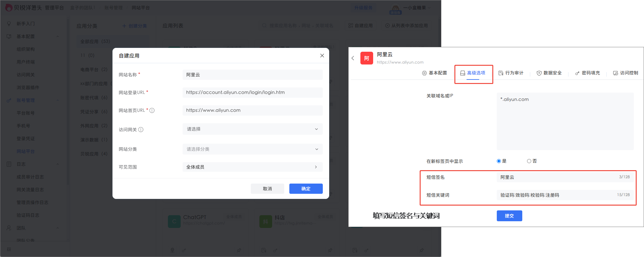Open 用户终端 in the sidebar
644x257 pixels.
click(x=26, y=62)
